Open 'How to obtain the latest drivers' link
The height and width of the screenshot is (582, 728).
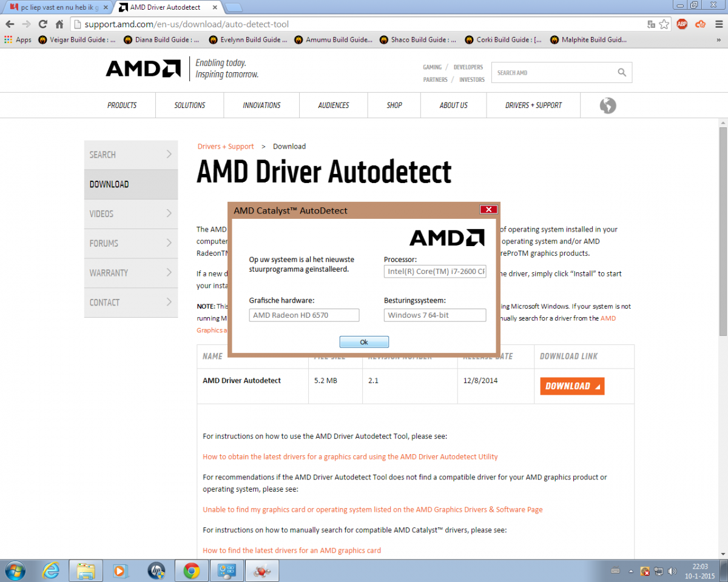350,457
